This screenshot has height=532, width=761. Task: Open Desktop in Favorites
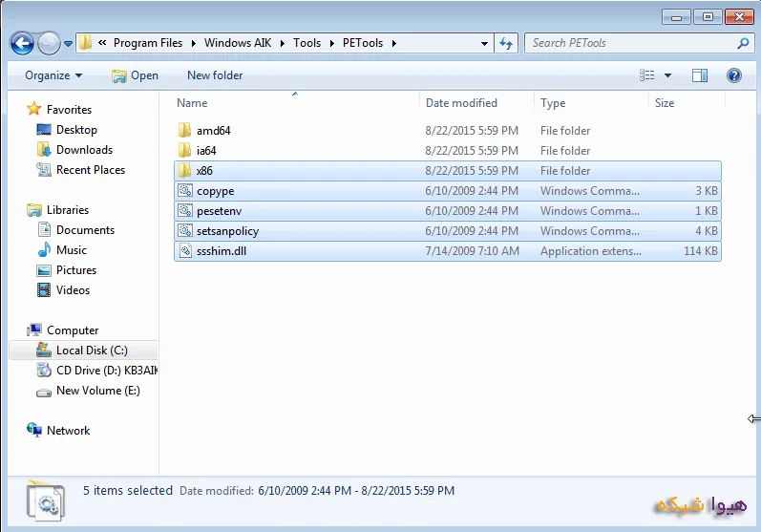pos(76,130)
